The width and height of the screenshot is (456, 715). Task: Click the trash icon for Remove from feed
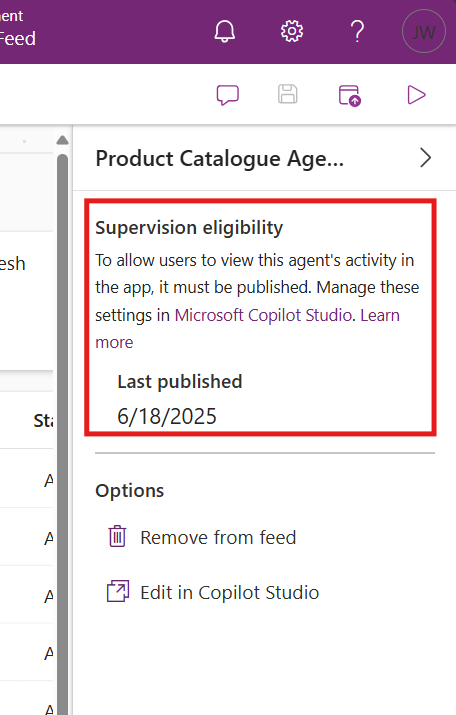point(117,536)
